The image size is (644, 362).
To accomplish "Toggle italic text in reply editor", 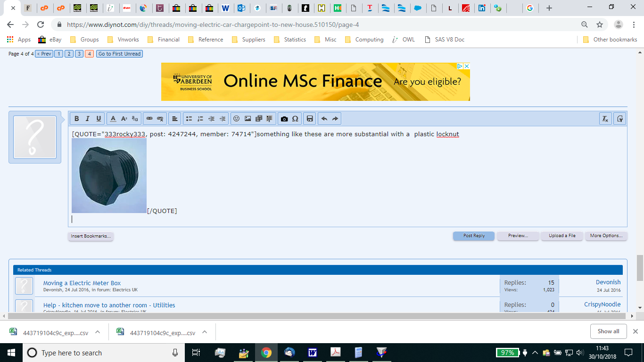I will click(87, 119).
